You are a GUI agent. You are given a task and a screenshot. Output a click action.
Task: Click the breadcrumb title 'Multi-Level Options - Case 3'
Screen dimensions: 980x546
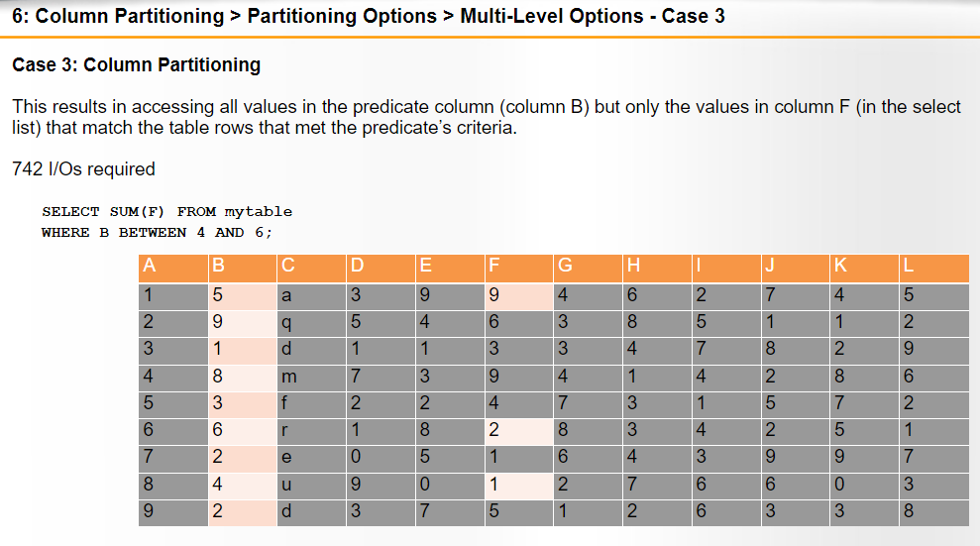pos(593,16)
